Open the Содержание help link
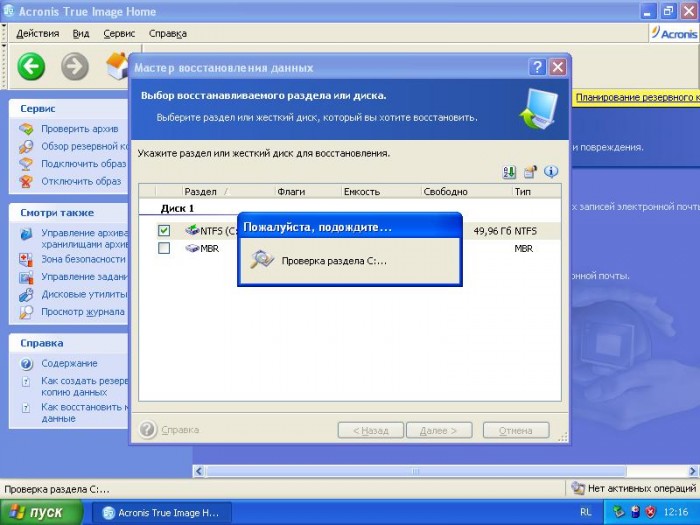 pyautogui.click(x=69, y=363)
